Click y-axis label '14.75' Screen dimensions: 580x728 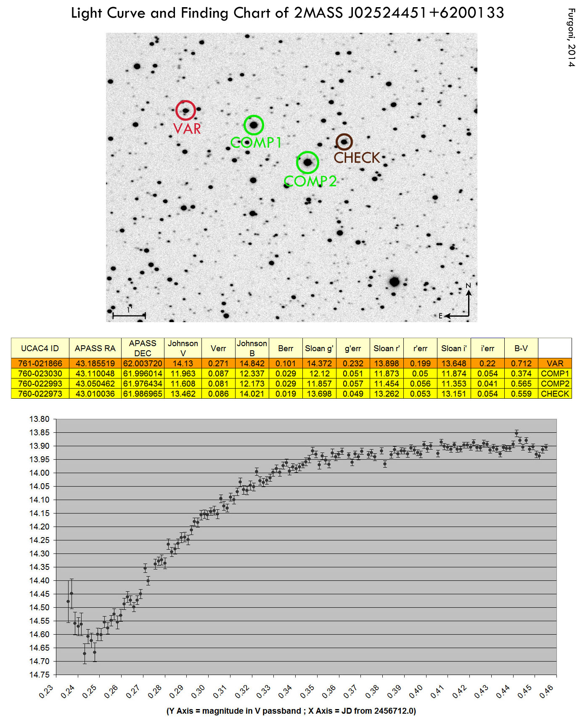point(39,675)
